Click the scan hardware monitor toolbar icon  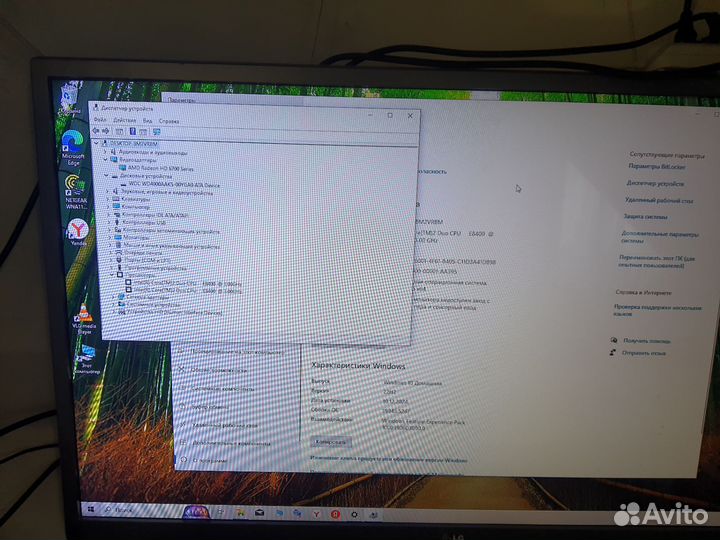click(156, 132)
